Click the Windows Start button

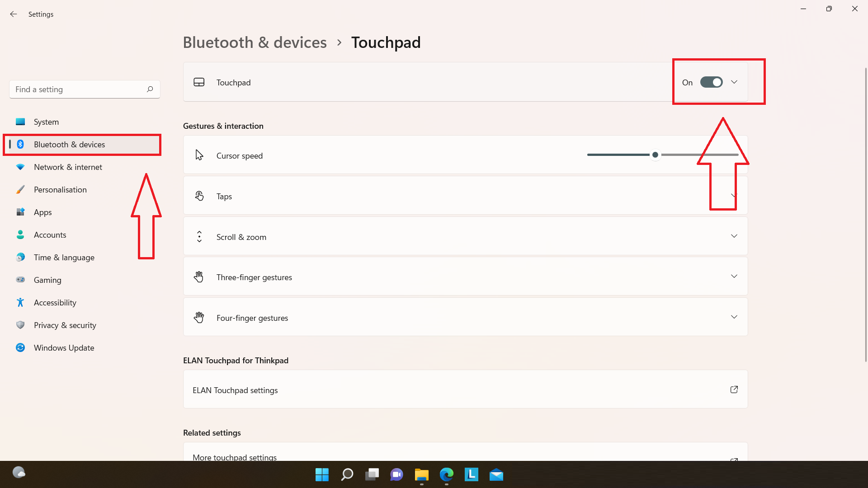point(322,474)
